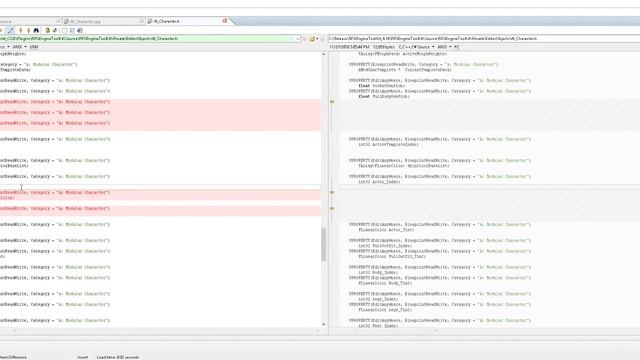The width and height of the screenshot is (640, 360).
Task: Click the left pane vertical scrollbar thumb
Action: click(x=324, y=244)
